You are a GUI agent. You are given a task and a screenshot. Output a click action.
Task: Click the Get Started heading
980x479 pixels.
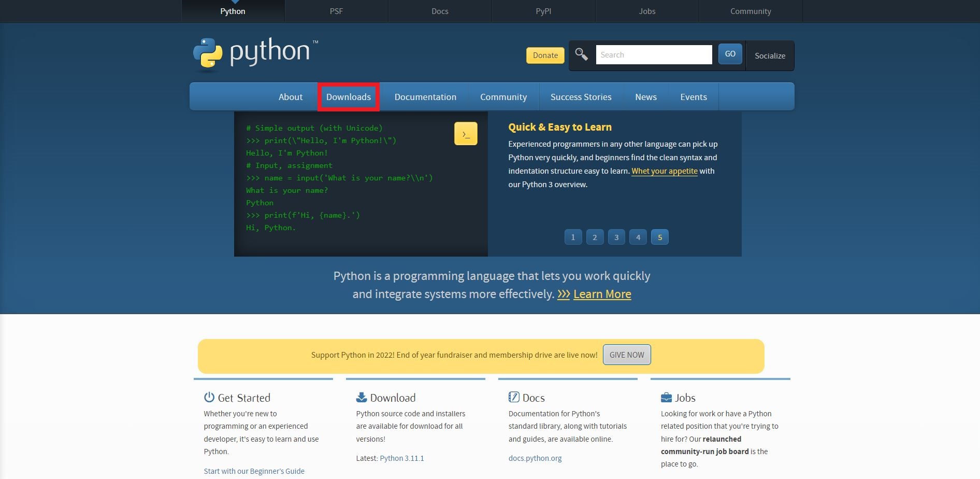(244, 398)
